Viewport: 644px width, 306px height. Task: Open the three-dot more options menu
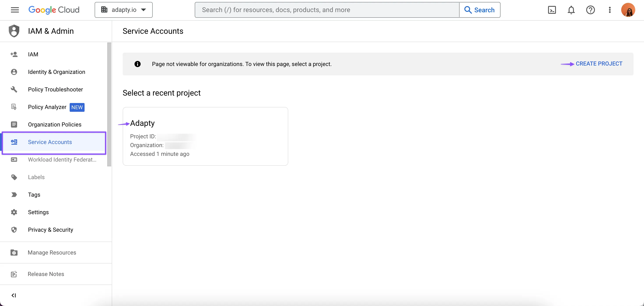click(609, 10)
